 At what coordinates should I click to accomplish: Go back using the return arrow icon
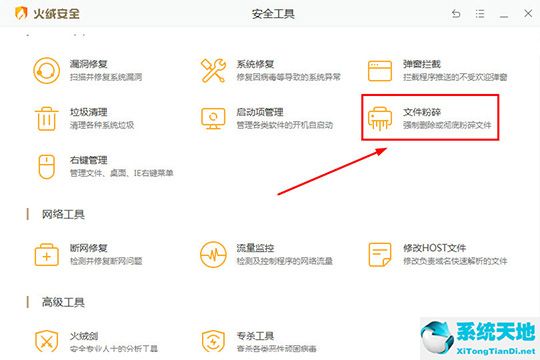coord(456,14)
